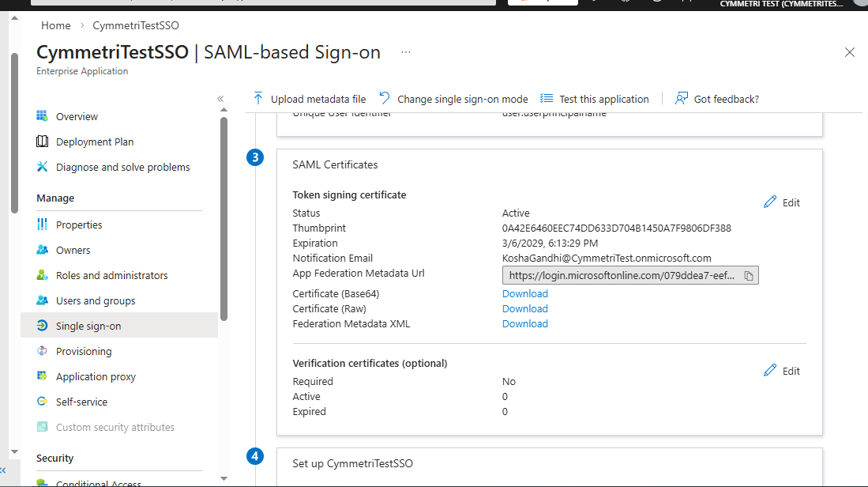Click the Required value No
Screen dimensions: 868x487
[x=509, y=382]
